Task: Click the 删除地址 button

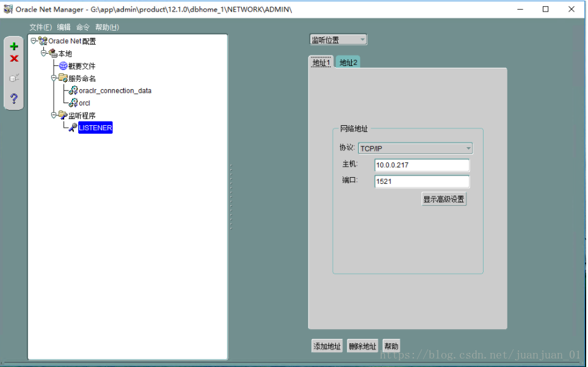Action: 362,346
